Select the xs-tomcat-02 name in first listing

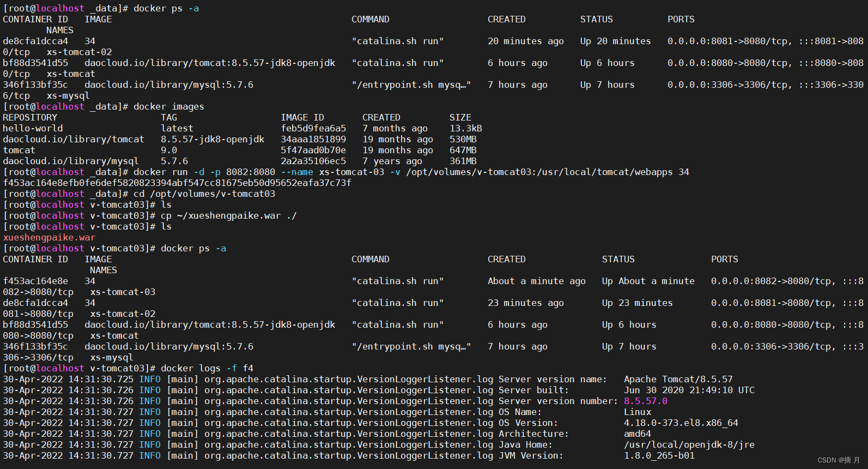pos(79,52)
